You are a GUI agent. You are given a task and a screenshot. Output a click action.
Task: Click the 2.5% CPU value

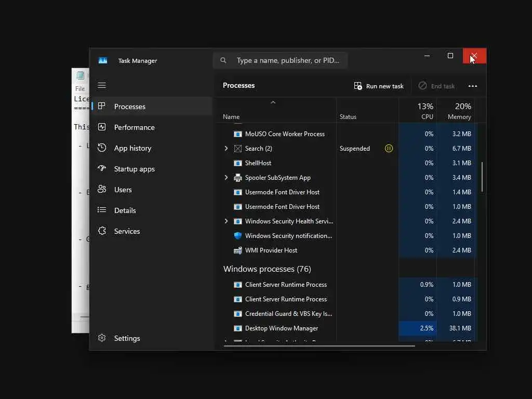[427, 328]
